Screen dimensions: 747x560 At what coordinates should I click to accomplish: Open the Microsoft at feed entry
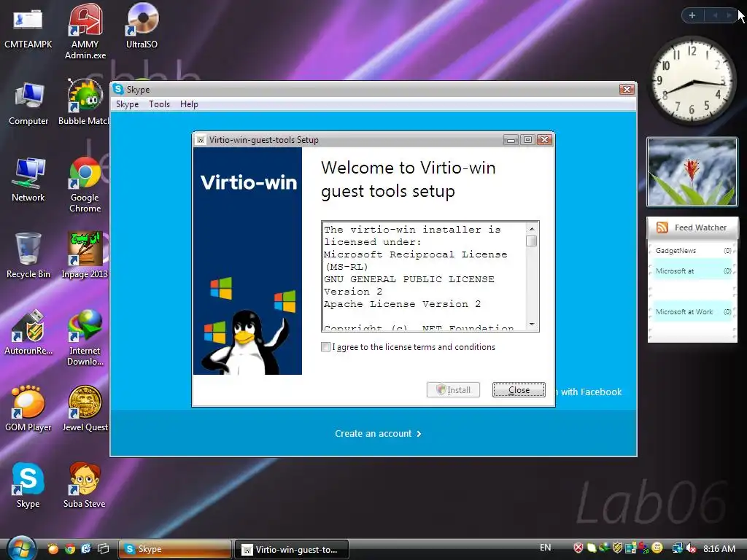[693, 271]
